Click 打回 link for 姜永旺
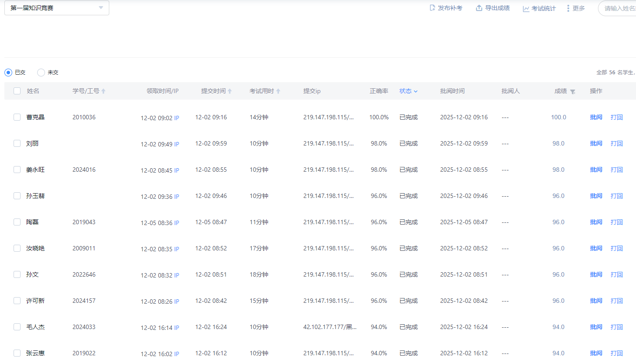 (616, 170)
